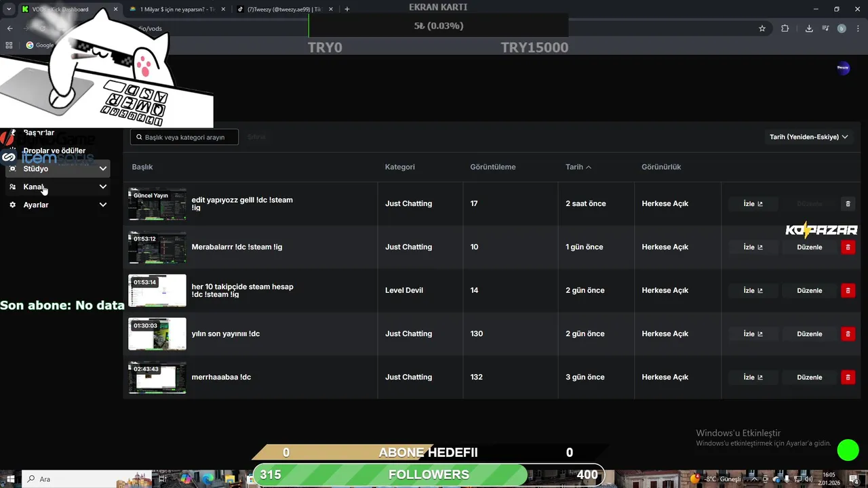Close the 'Kick Dashboard' browser tab
This screenshot has width=868, height=488.
click(115, 9)
